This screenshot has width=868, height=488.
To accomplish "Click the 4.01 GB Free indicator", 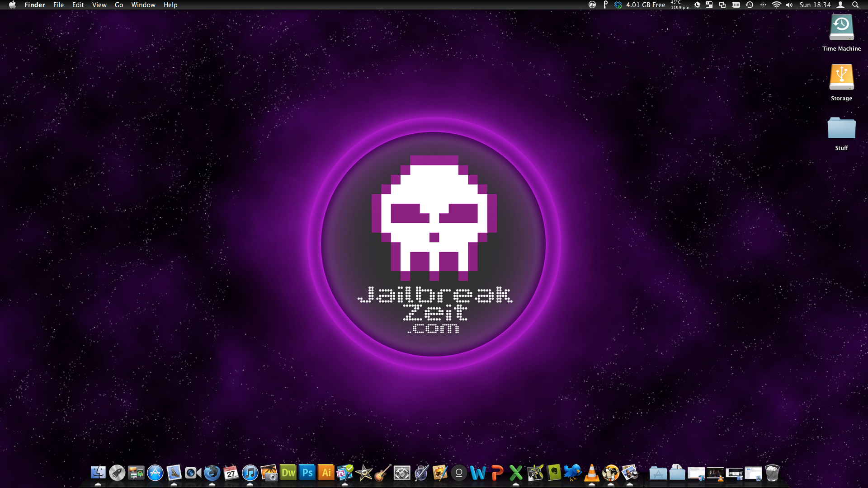I will pyautogui.click(x=646, y=5).
